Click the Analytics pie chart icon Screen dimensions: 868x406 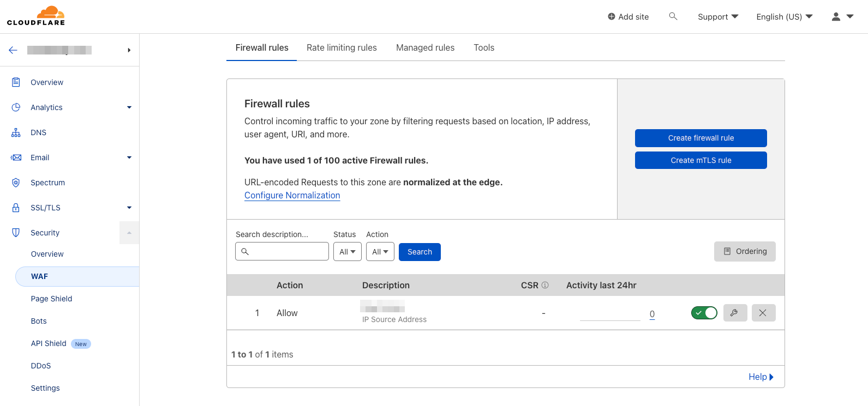coord(16,107)
